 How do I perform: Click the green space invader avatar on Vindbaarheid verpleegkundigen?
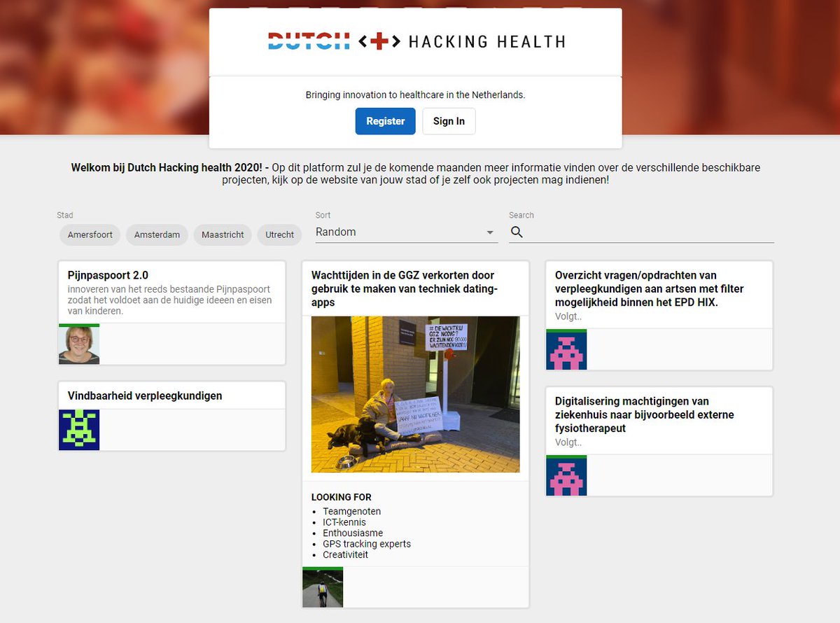[x=78, y=430]
